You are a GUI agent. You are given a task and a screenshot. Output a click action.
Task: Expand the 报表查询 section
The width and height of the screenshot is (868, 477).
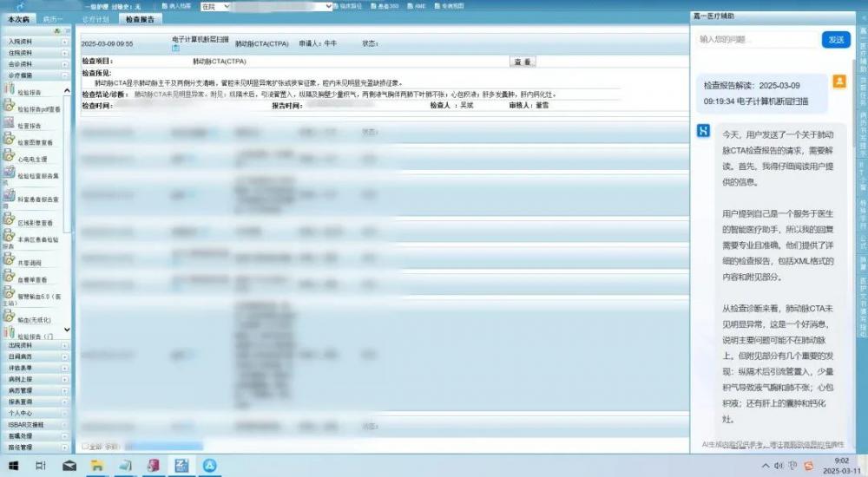coord(65,402)
